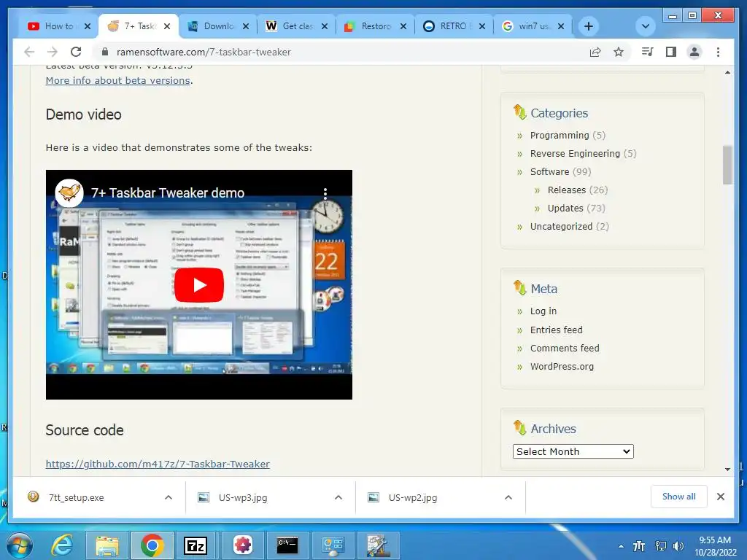This screenshot has width=747, height=560.
Task: Open Windows Explorer folder in taskbar
Action: coord(107,545)
